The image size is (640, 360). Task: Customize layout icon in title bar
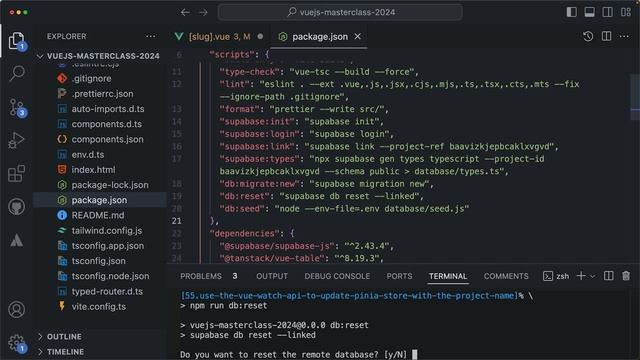click(626, 12)
